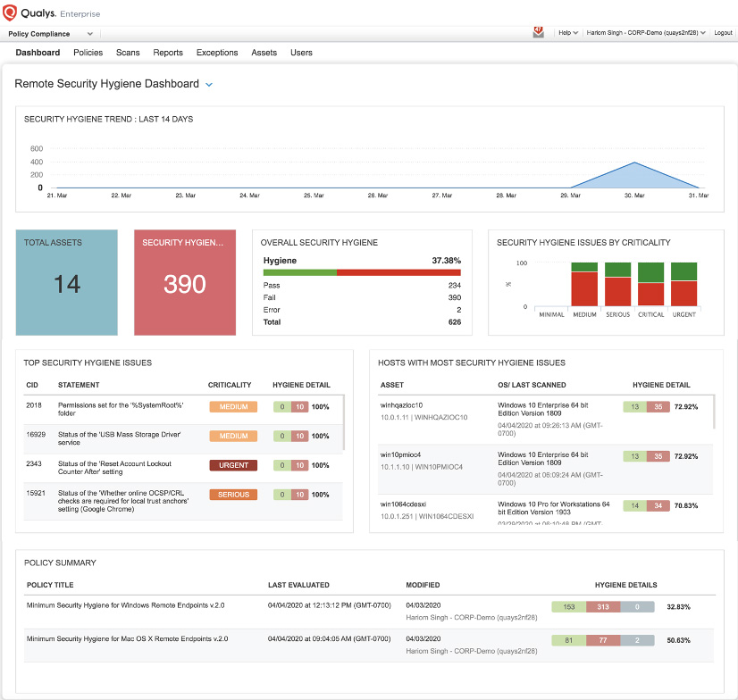The width and height of the screenshot is (738, 700).
Task: Select the Exceptions tab
Action: (x=217, y=53)
